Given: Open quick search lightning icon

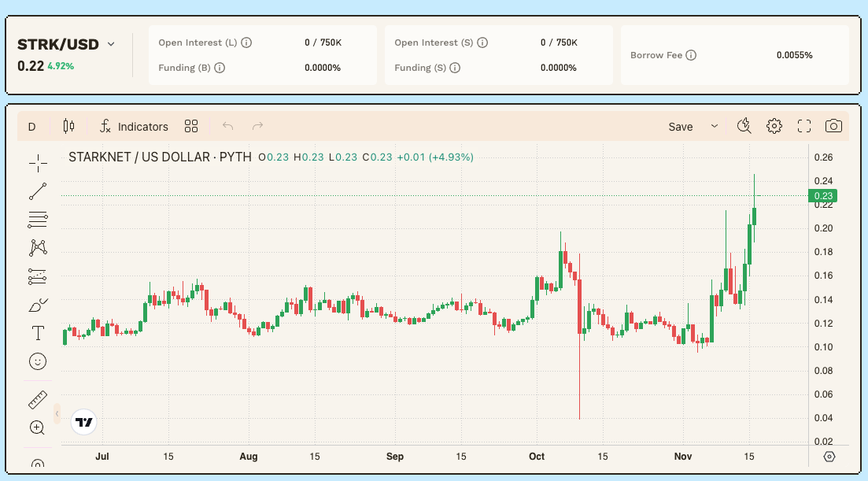Looking at the screenshot, I should [744, 126].
